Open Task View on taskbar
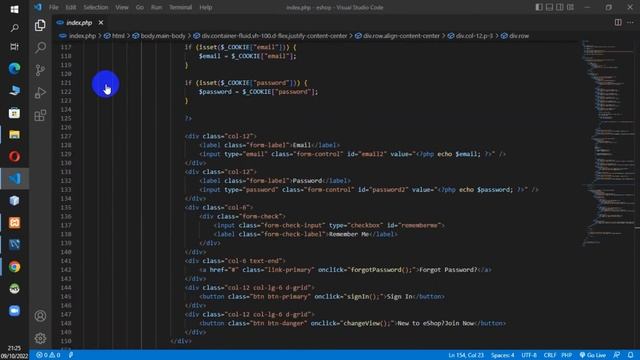This screenshot has height=360, width=640. coord(14,47)
